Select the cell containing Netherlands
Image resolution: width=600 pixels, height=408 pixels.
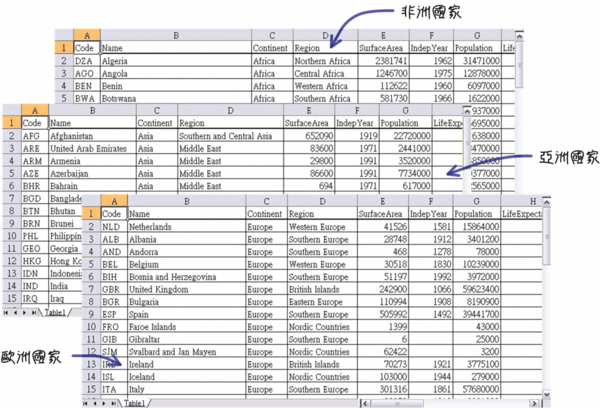(187, 227)
